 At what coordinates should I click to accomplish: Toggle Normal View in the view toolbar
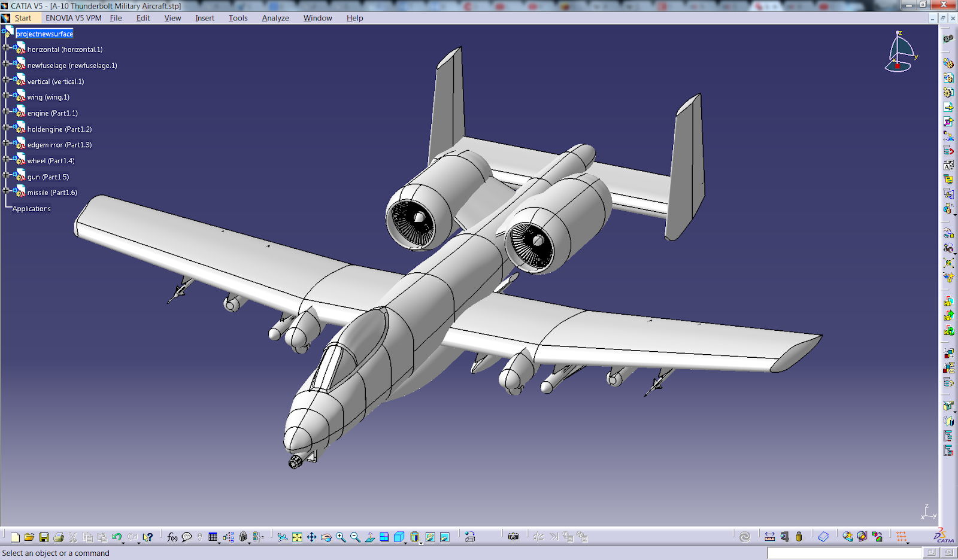pos(370,537)
